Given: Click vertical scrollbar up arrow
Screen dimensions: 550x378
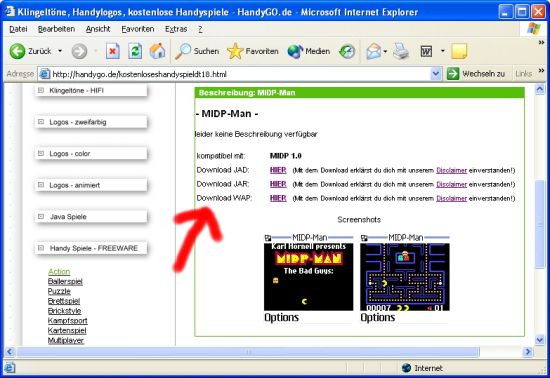Looking at the screenshot, I should (540, 89).
